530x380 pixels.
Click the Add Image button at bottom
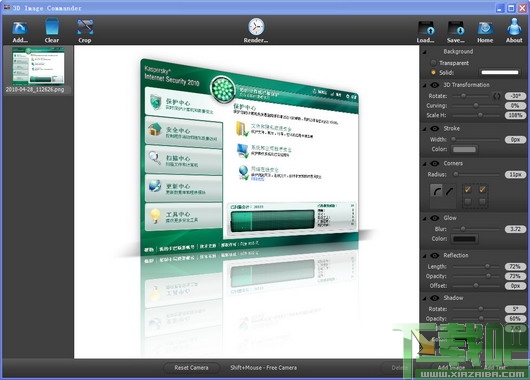click(452, 367)
